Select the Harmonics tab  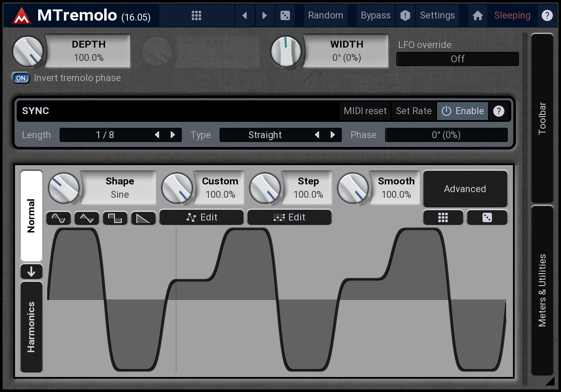point(31,327)
